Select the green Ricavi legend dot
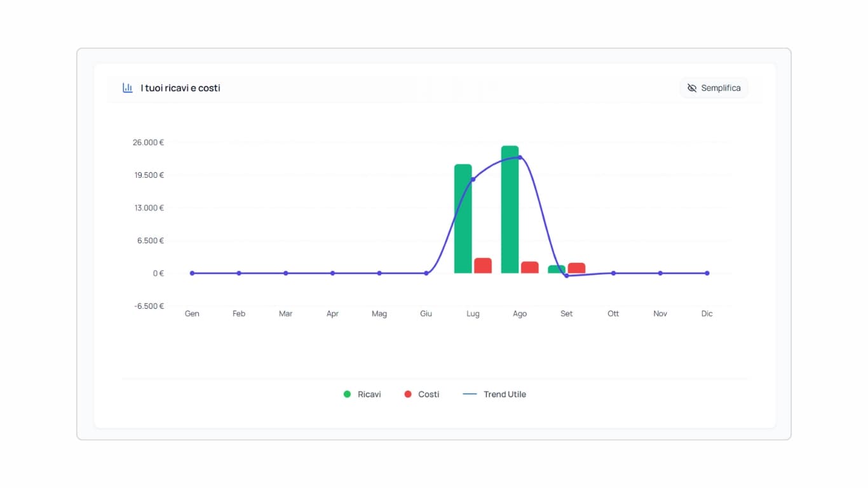The width and height of the screenshot is (868, 488). pyautogui.click(x=347, y=394)
